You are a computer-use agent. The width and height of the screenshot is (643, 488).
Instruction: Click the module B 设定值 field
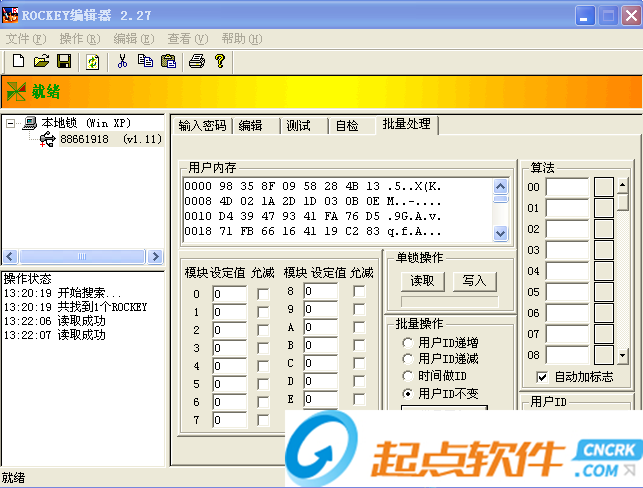pyautogui.click(x=321, y=345)
